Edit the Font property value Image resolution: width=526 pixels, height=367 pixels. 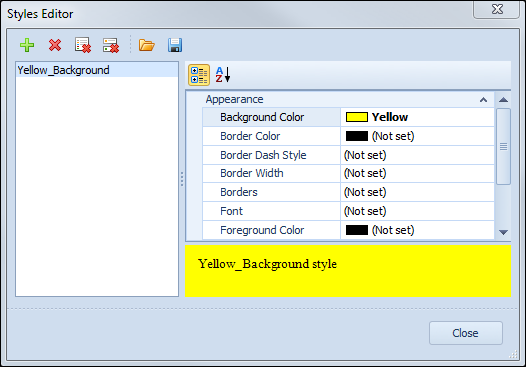[417, 211]
